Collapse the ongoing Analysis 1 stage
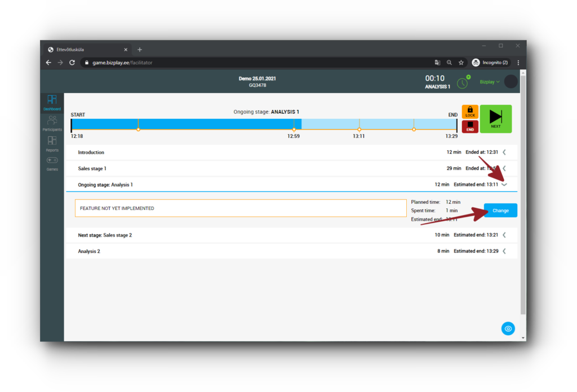Screen dimensions: 577x392 pyautogui.click(x=504, y=185)
